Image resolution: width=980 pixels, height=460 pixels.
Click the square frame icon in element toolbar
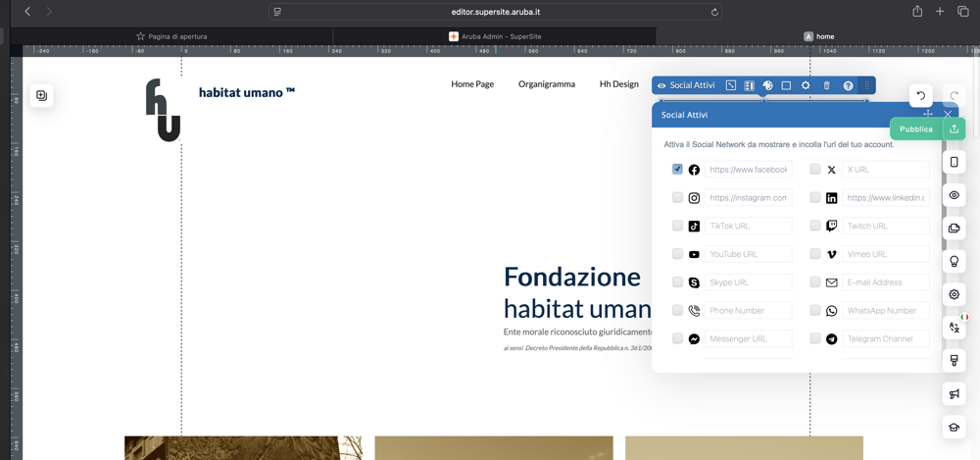pos(786,85)
